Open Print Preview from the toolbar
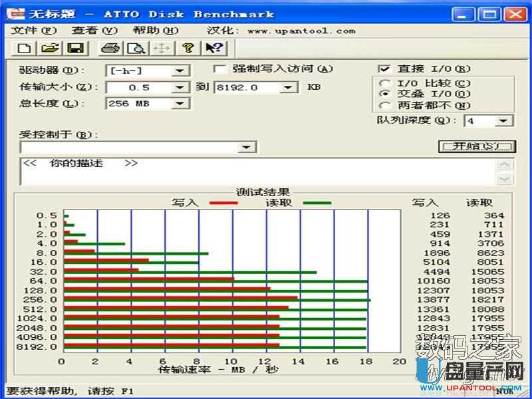This screenshot has width=532, height=399. click(136, 48)
